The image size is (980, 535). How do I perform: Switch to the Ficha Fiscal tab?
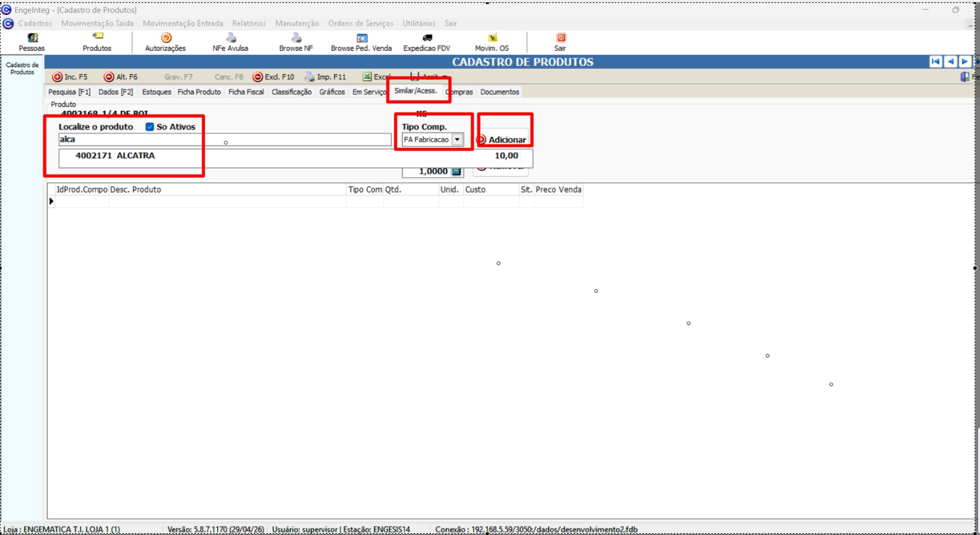click(x=246, y=92)
